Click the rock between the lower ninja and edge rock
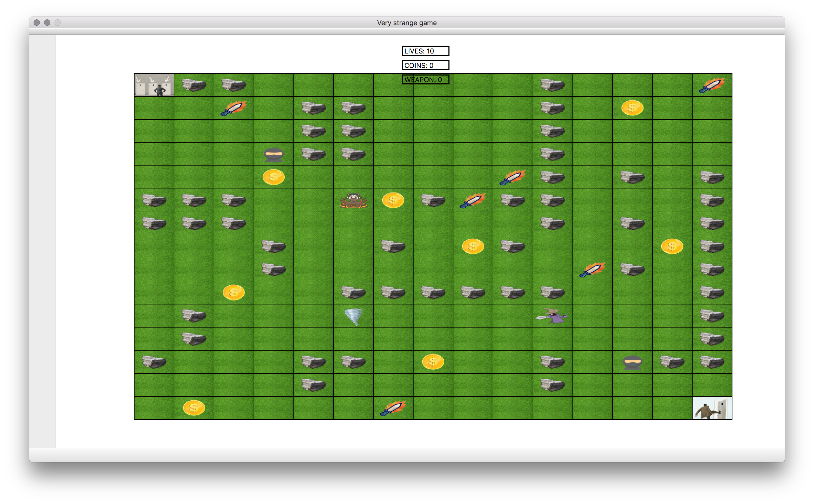814x504 pixels. pos(672,362)
